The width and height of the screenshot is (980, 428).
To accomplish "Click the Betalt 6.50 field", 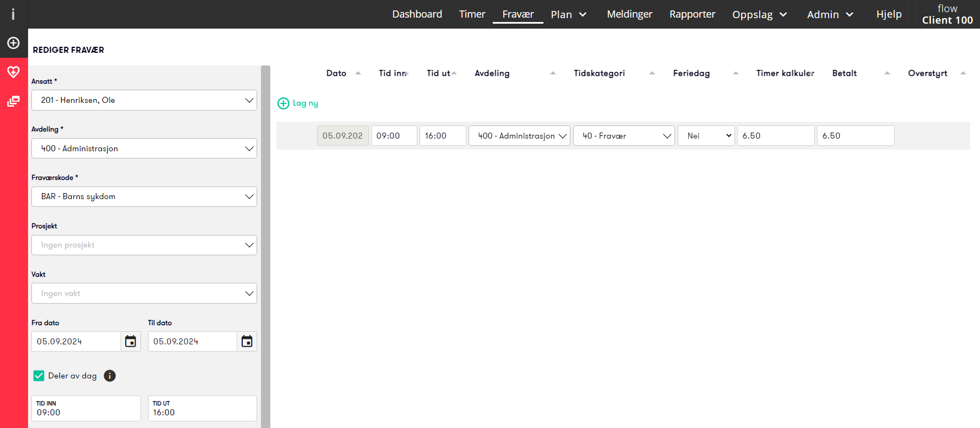I will (x=856, y=136).
